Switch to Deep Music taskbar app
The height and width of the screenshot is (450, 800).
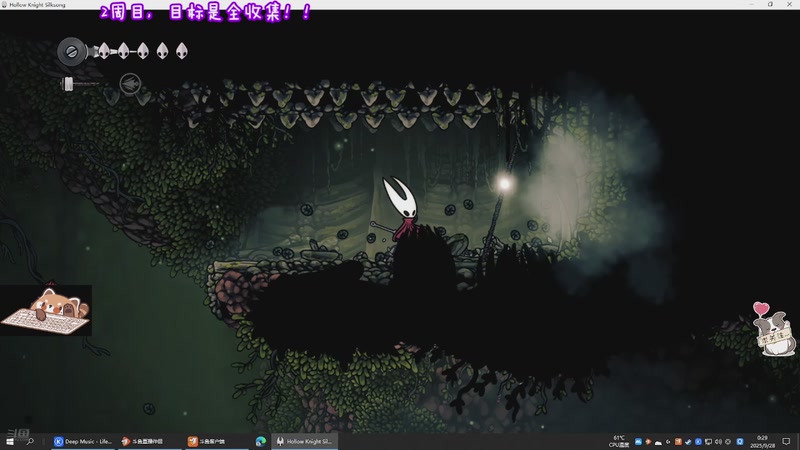(83, 441)
